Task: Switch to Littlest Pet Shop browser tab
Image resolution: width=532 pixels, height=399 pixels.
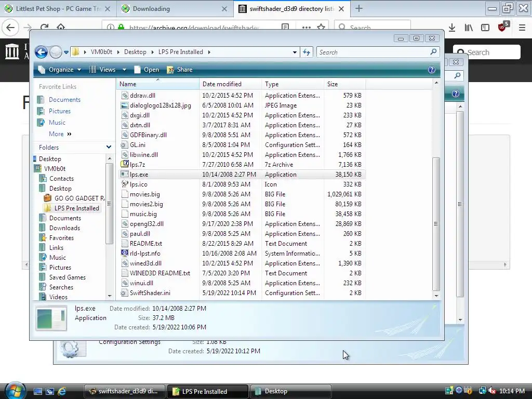Action: pyautogui.click(x=58, y=9)
